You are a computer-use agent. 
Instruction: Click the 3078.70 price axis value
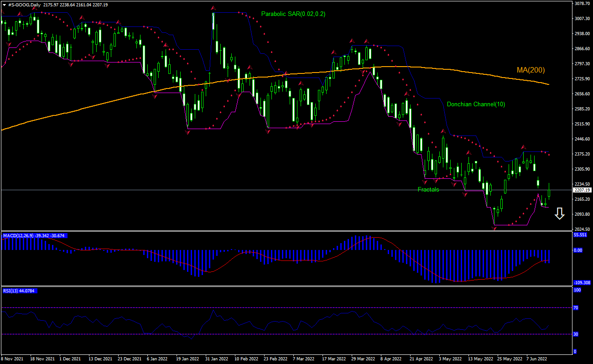[582, 4]
